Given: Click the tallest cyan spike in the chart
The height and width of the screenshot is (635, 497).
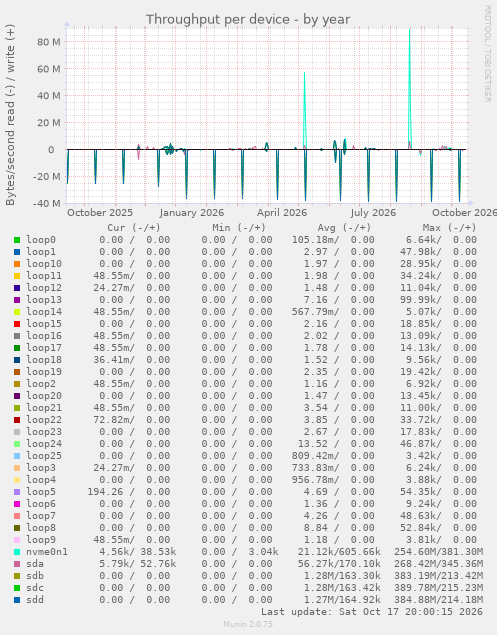Looking at the screenshot, I should pos(410,89).
